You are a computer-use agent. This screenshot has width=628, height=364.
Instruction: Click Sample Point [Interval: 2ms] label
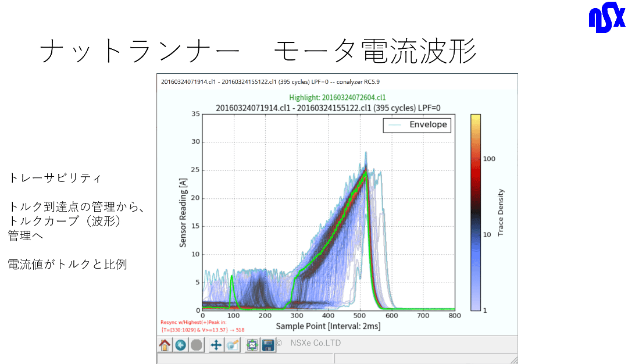pyautogui.click(x=328, y=326)
